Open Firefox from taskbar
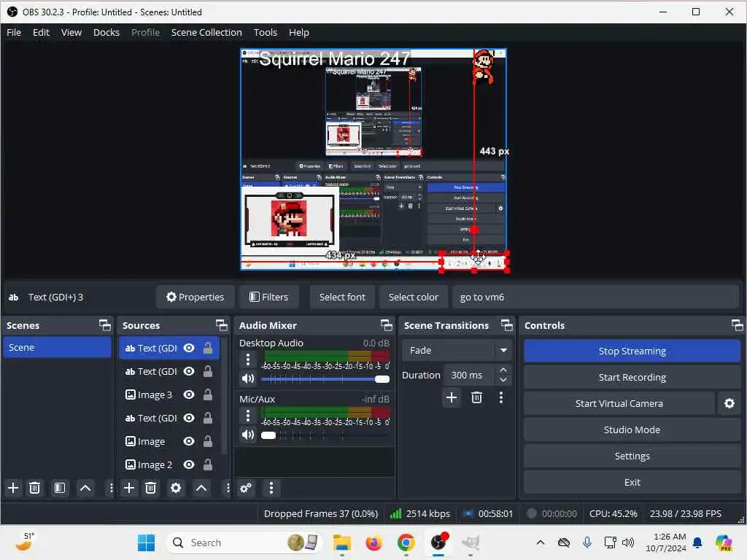 pos(374,542)
